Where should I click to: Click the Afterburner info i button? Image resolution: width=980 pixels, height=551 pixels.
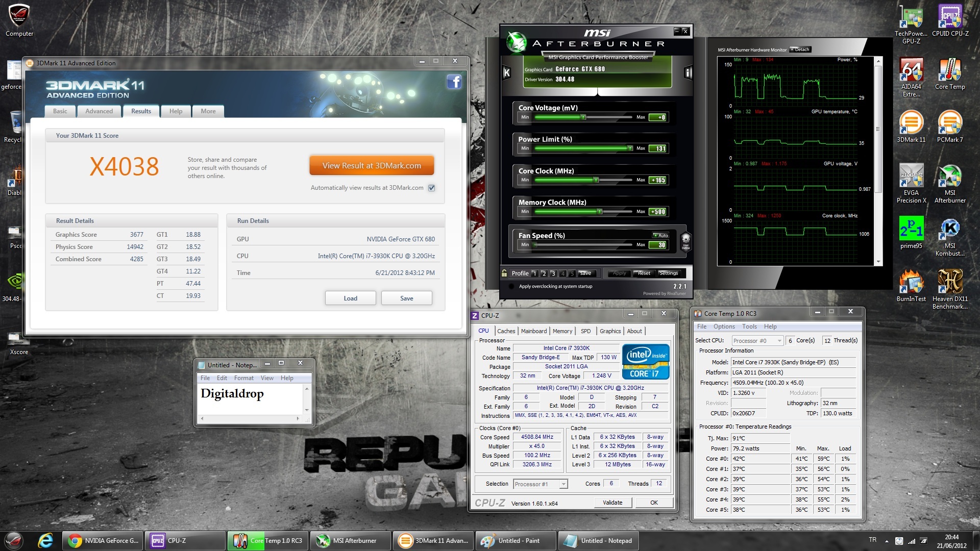click(688, 72)
